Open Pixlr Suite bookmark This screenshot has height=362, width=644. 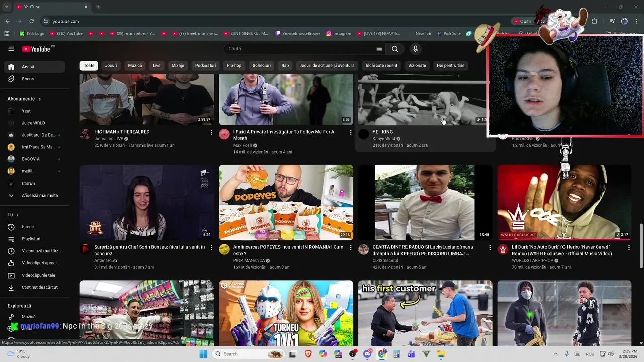[x=449, y=34]
